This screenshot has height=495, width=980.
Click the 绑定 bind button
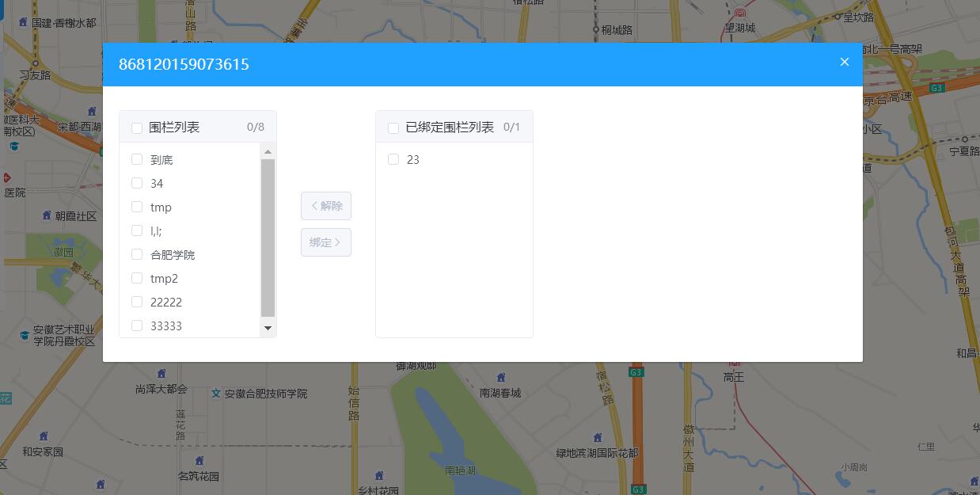click(x=326, y=242)
